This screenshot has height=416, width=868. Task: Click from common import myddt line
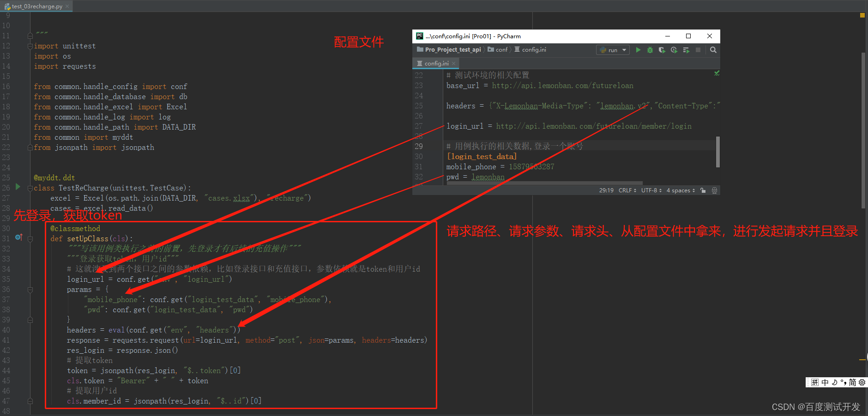(83, 137)
